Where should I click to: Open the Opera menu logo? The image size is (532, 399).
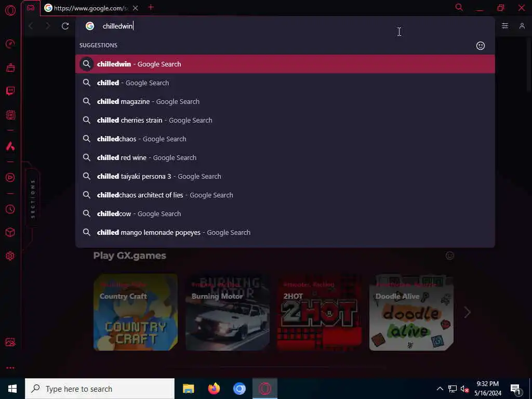pos(10,10)
